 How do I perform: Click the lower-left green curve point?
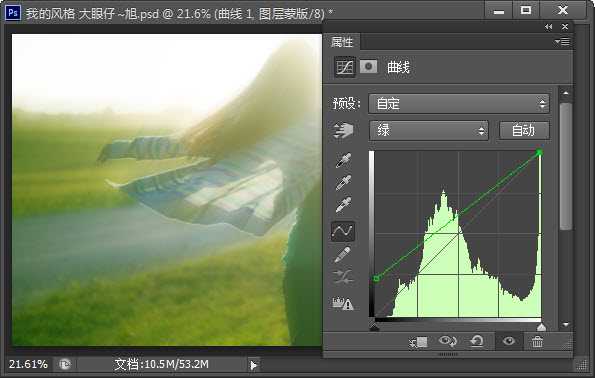click(376, 279)
